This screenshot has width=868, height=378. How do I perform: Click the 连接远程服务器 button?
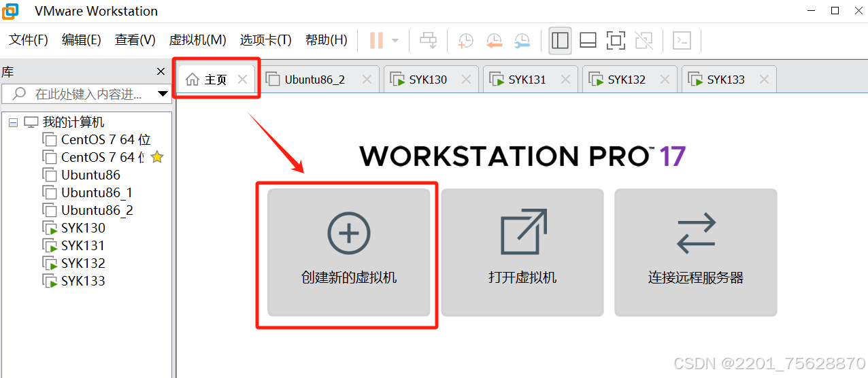click(696, 252)
